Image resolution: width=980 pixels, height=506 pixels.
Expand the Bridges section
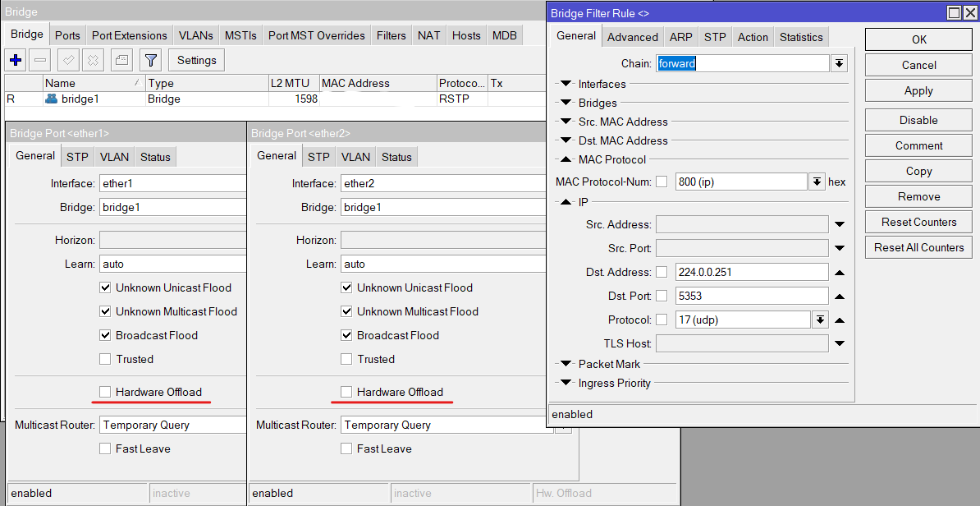(566, 103)
